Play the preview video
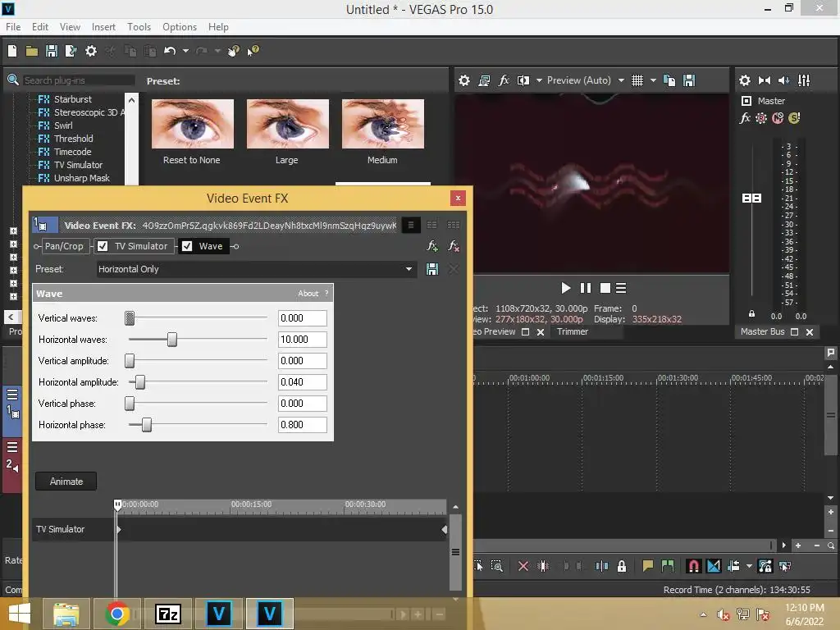 tap(565, 288)
